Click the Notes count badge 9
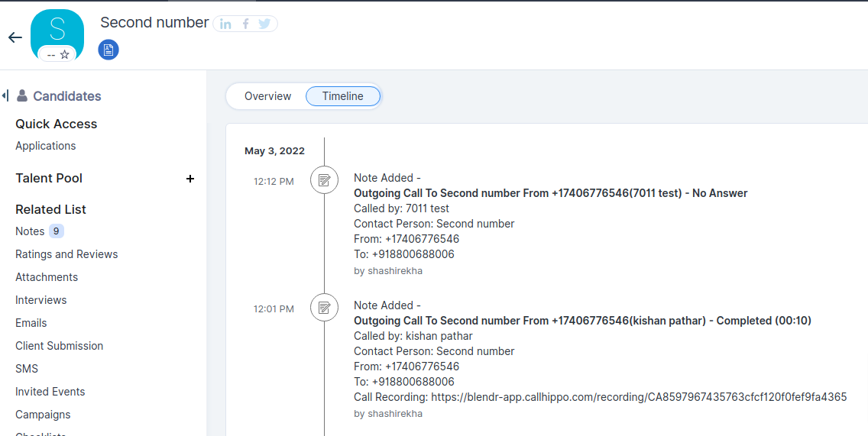868x436 pixels. [x=56, y=231]
